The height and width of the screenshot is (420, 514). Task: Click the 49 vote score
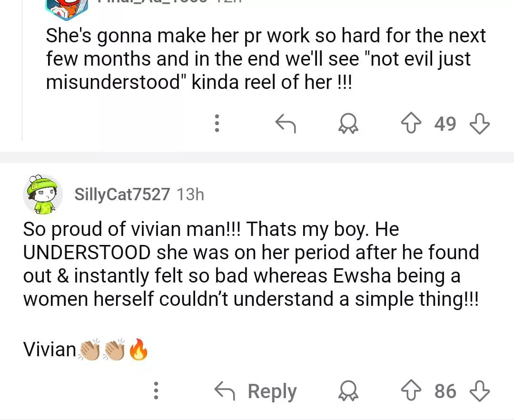(445, 124)
